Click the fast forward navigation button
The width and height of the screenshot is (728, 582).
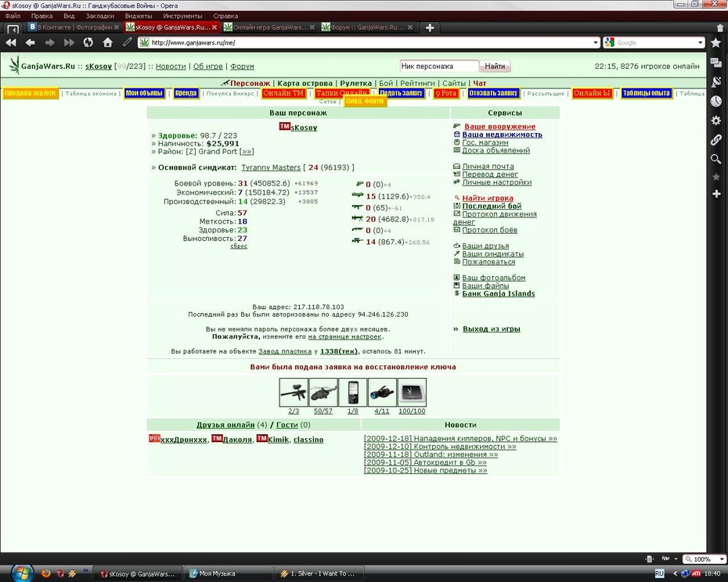tap(69, 43)
